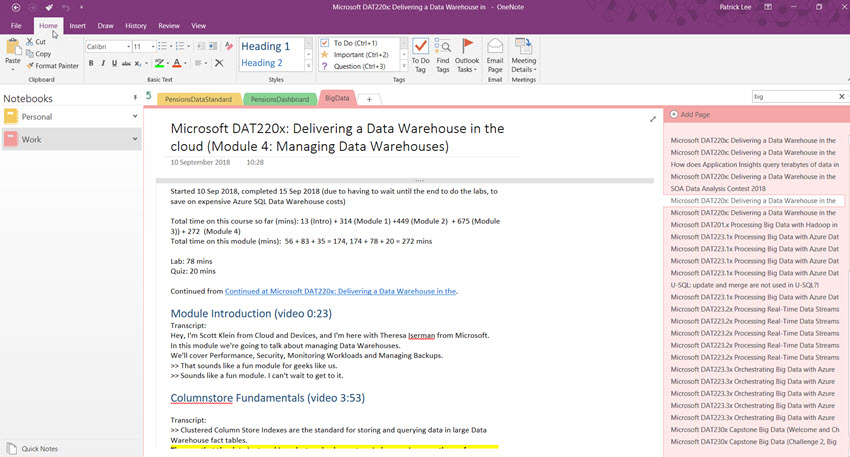This screenshot has height=457, width=850.
Task: Toggle strikethrough formatting
Action: click(126, 63)
